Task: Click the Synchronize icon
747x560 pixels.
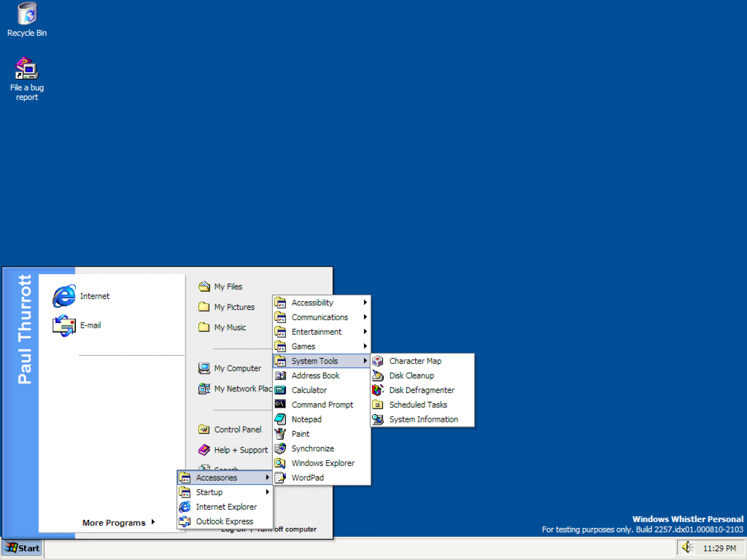Action: pyautogui.click(x=280, y=449)
